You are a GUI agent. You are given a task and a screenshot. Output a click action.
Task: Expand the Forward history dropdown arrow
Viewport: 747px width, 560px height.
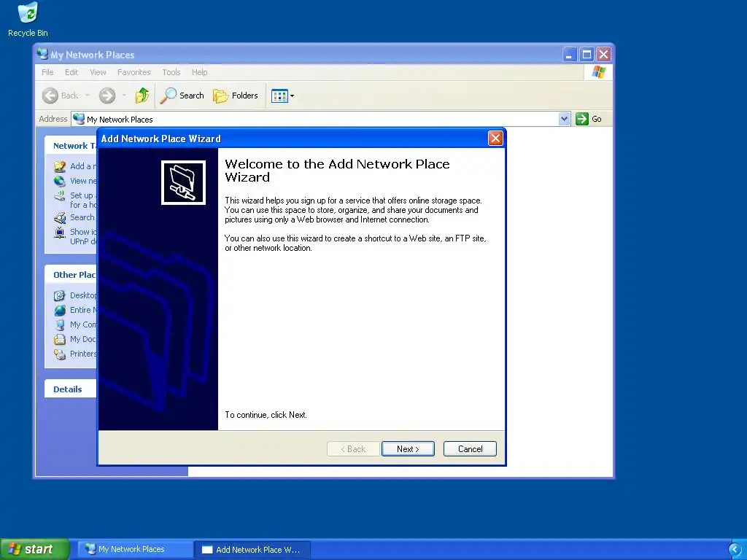pos(124,96)
